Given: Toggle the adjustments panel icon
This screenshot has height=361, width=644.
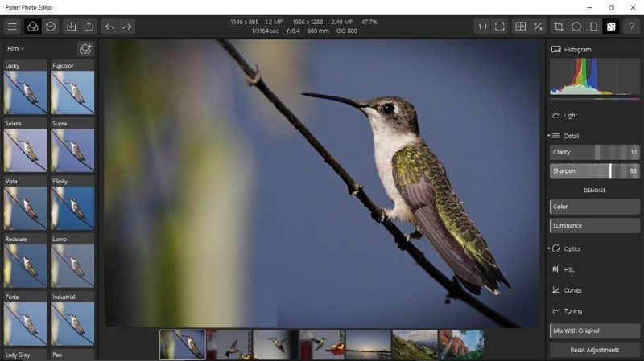Looking at the screenshot, I should coord(611,27).
